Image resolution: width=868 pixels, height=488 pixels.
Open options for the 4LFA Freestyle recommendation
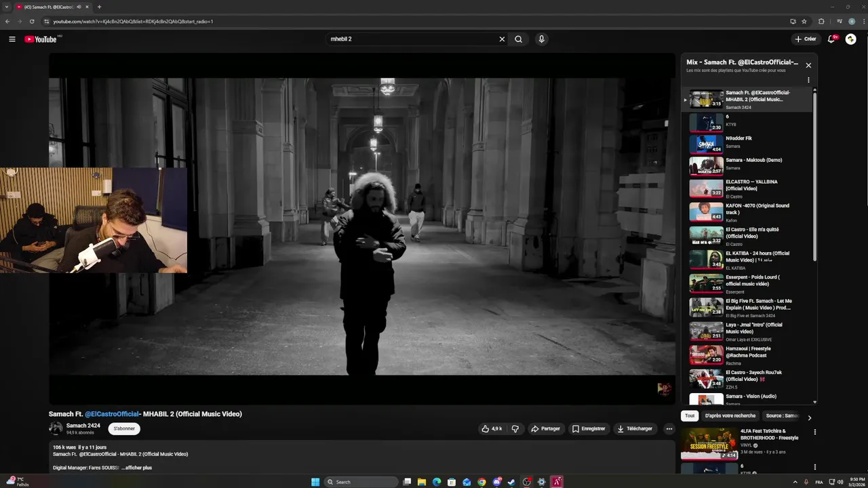[x=814, y=432]
